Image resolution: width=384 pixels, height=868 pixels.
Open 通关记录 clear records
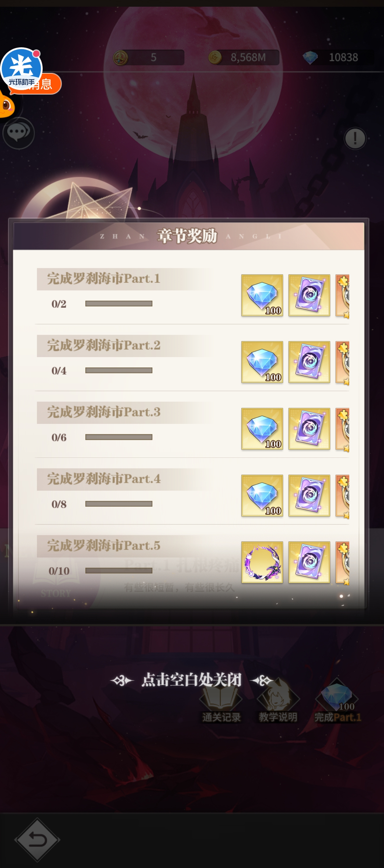point(221,704)
